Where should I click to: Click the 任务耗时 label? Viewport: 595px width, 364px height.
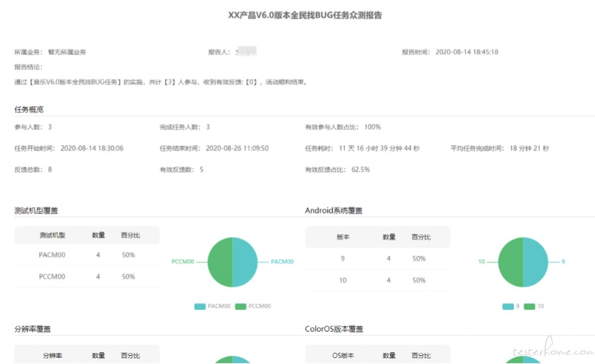319,148
